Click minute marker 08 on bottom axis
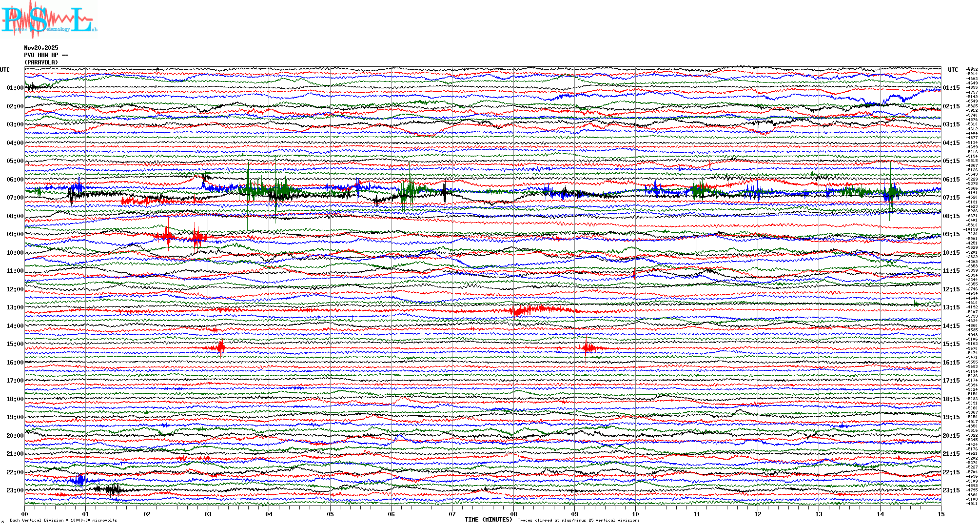Viewport: 980px width, 527px height. 513,514
